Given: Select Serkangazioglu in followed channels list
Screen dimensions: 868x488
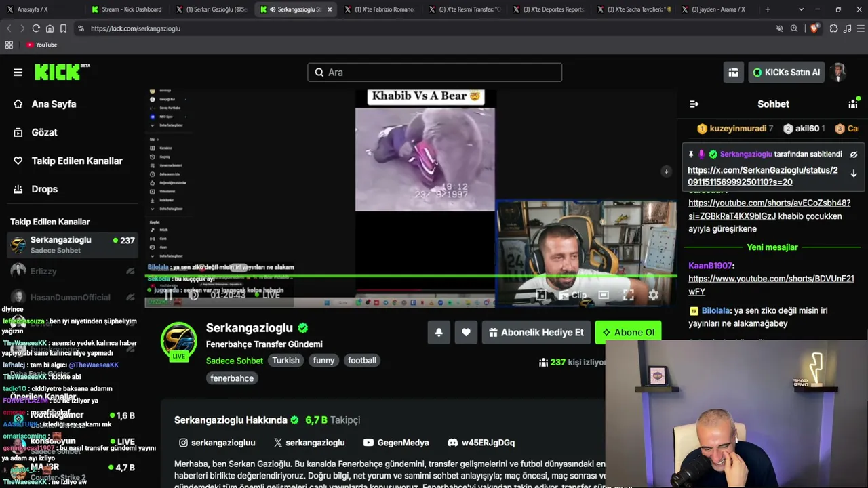Looking at the screenshot, I should click(73, 245).
